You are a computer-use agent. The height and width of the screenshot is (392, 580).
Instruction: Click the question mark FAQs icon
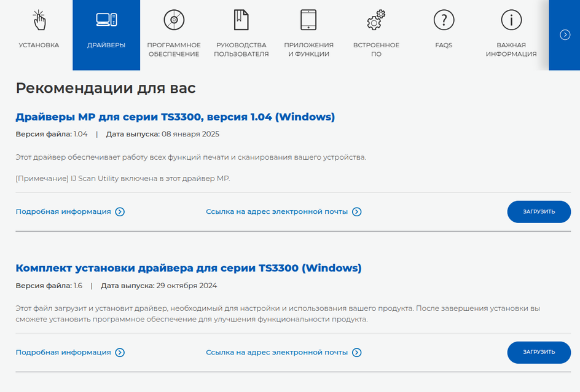(444, 20)
